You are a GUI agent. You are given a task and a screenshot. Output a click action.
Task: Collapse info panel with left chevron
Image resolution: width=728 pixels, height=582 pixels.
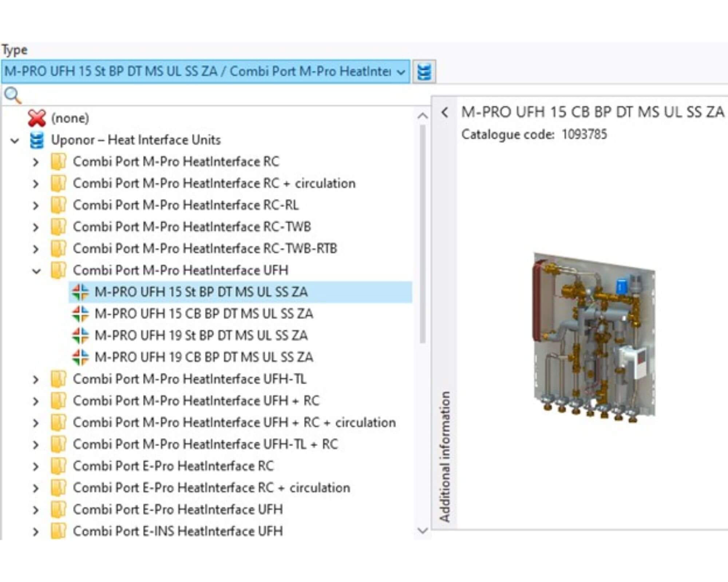pos(444,112)
